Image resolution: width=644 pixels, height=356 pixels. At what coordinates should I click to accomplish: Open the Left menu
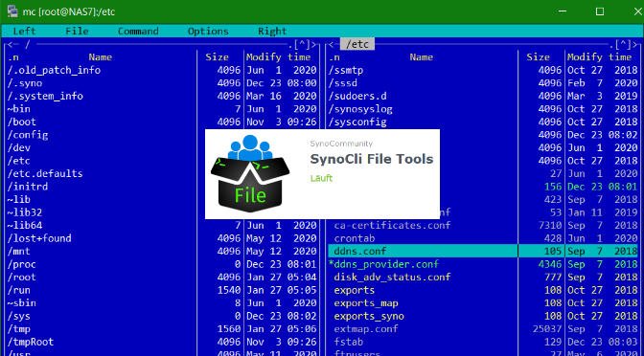pos(24,32)
